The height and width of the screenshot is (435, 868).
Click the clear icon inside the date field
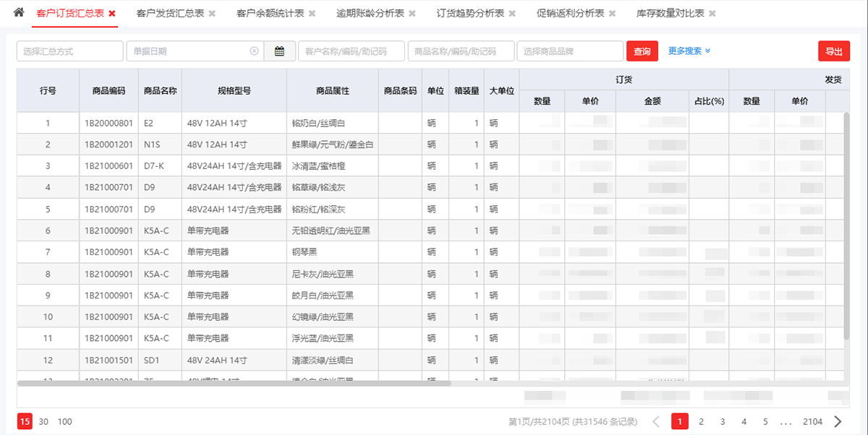tap(255, 51)
